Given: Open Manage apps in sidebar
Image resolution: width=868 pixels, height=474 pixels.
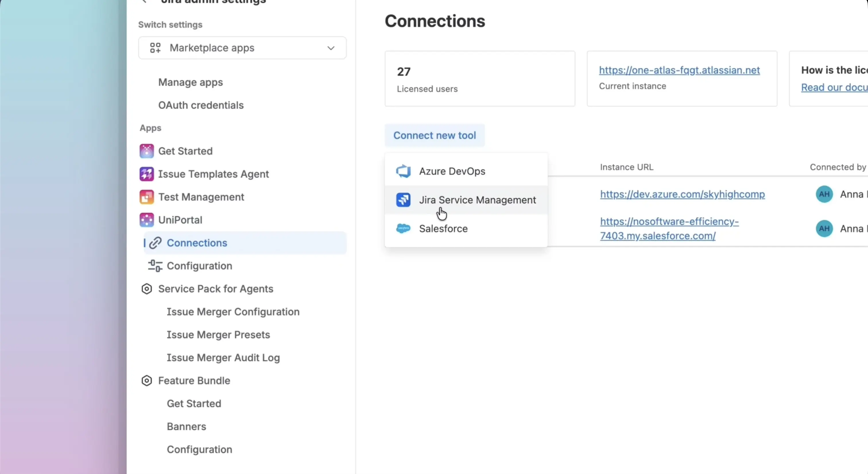Looking at the screenshot, I should point(190,82).
